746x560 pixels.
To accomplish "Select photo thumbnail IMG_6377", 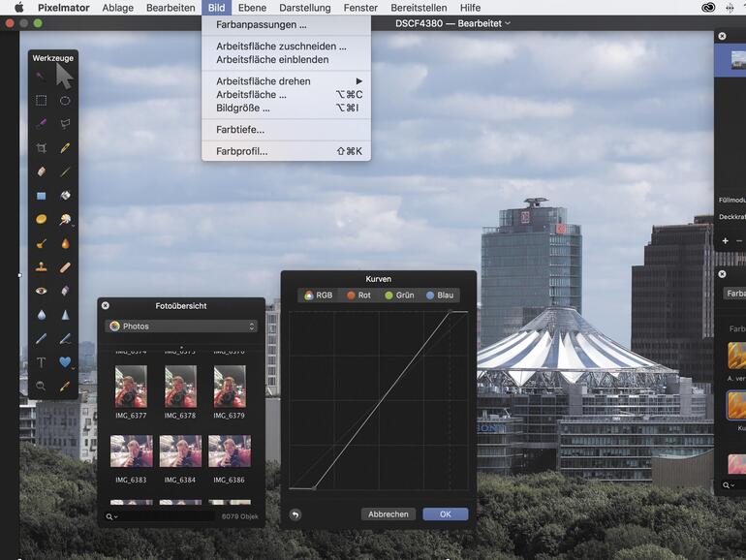I will (x=131, y=387).
